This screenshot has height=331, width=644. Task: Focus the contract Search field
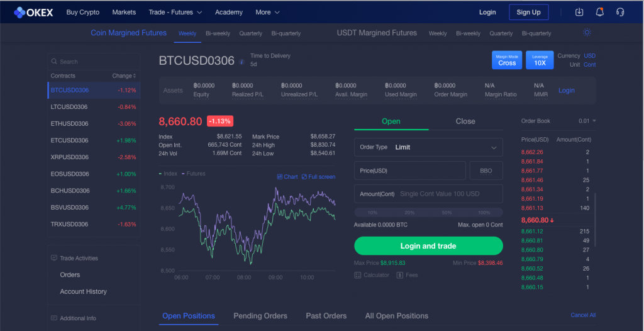click(x=94, y=62)
